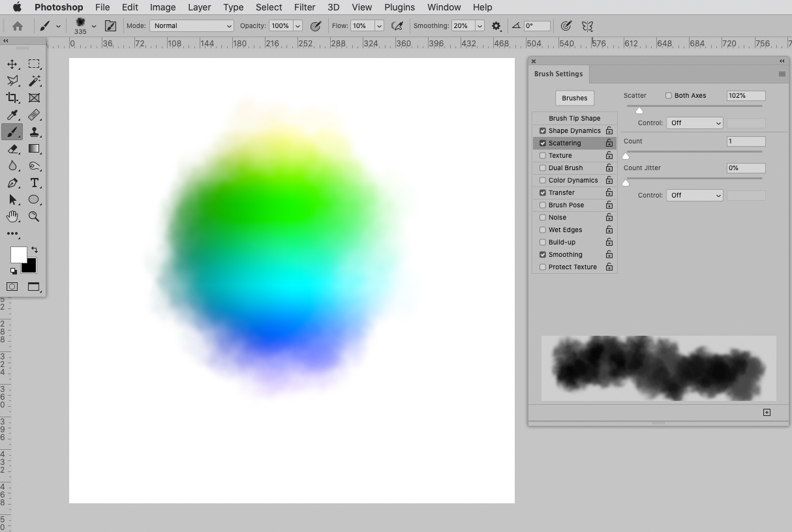792x532 pixels.
Task: Activate the Zoom tool
Action: click(x=35, y=216)
